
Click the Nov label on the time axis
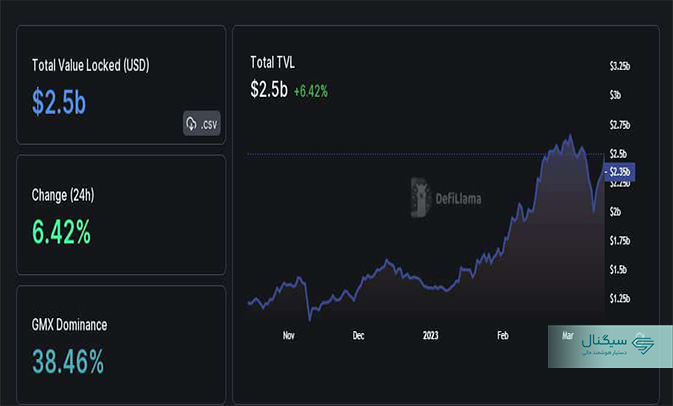(288, 336)
